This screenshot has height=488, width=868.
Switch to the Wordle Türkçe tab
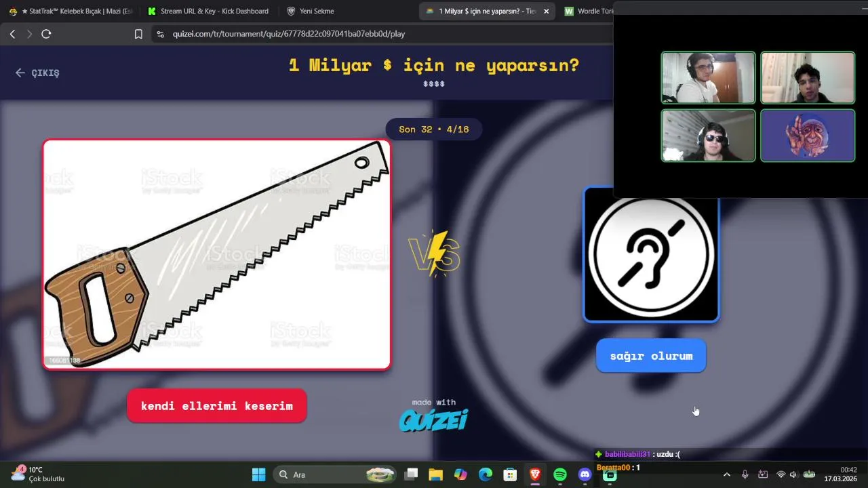click(x=587, y=11)
